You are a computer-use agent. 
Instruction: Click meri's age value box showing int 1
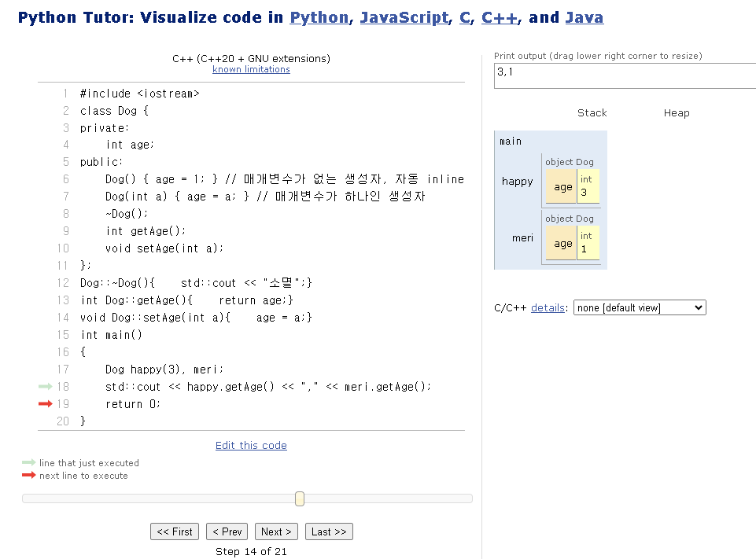(x=588, y=243)
